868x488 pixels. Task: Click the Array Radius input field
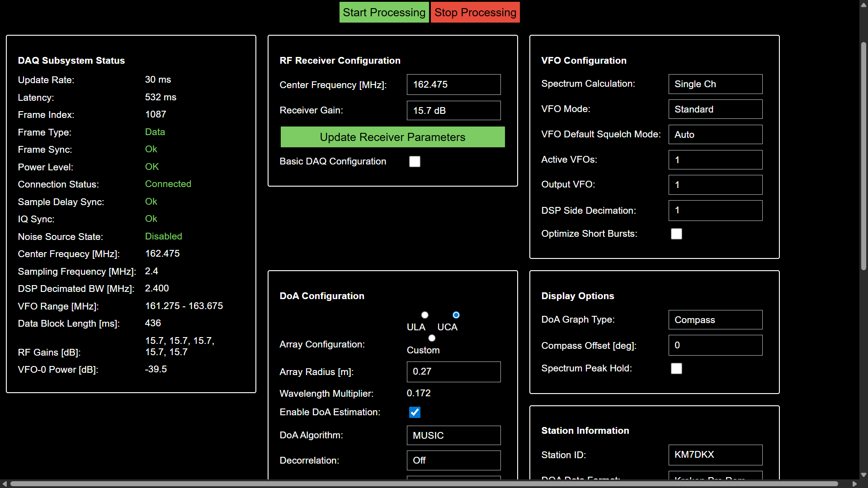click(x=453, y=371)
